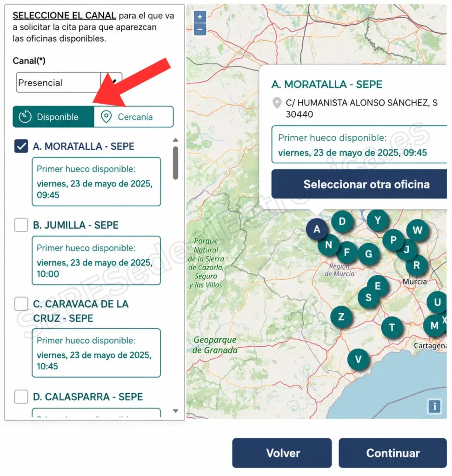The height and width of the screenshot is (476, 452).
Task: Check the B. JUMILLA - SEPE checkbox
Action: (x=21, y=225)
